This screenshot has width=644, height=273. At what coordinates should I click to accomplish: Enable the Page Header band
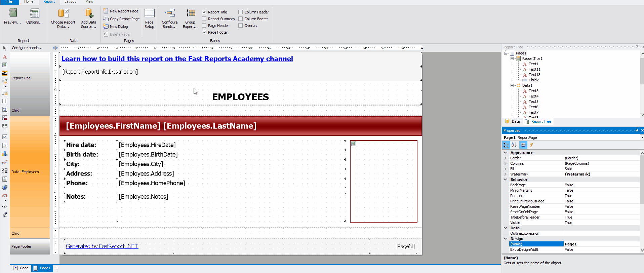tap(204, 26)
